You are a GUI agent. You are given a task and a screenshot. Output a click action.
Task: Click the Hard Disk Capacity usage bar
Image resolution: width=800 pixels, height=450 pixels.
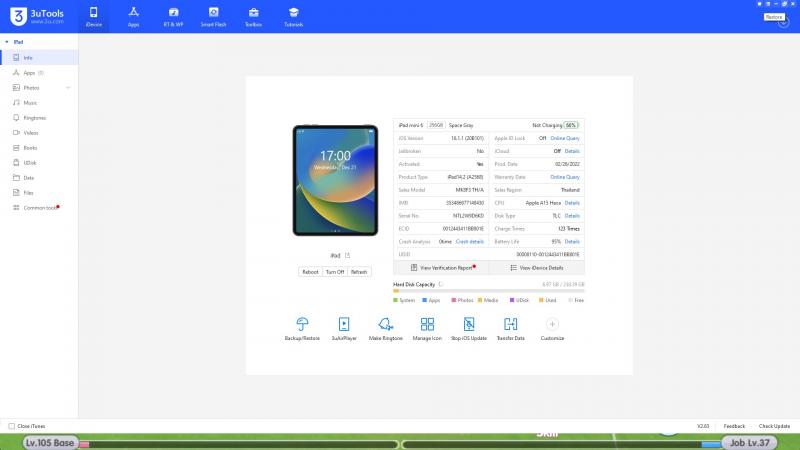click(488, 291)
